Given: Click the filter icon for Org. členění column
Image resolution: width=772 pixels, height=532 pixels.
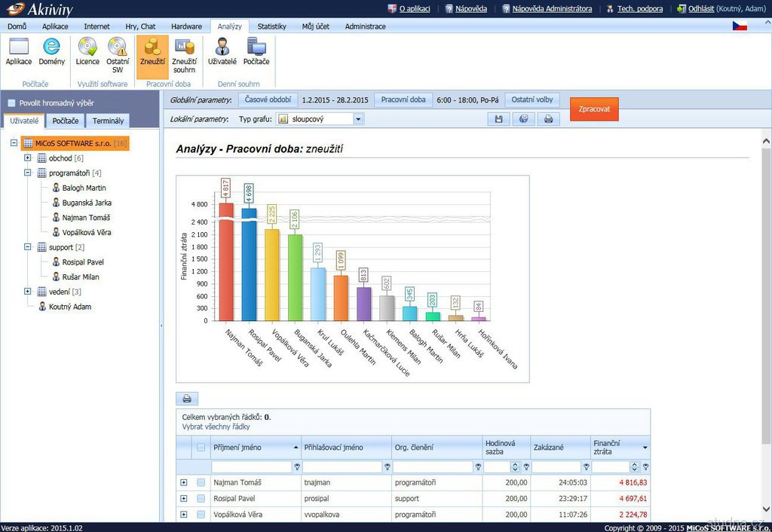Looking at the screenshot, I should [x=478, y=467].
